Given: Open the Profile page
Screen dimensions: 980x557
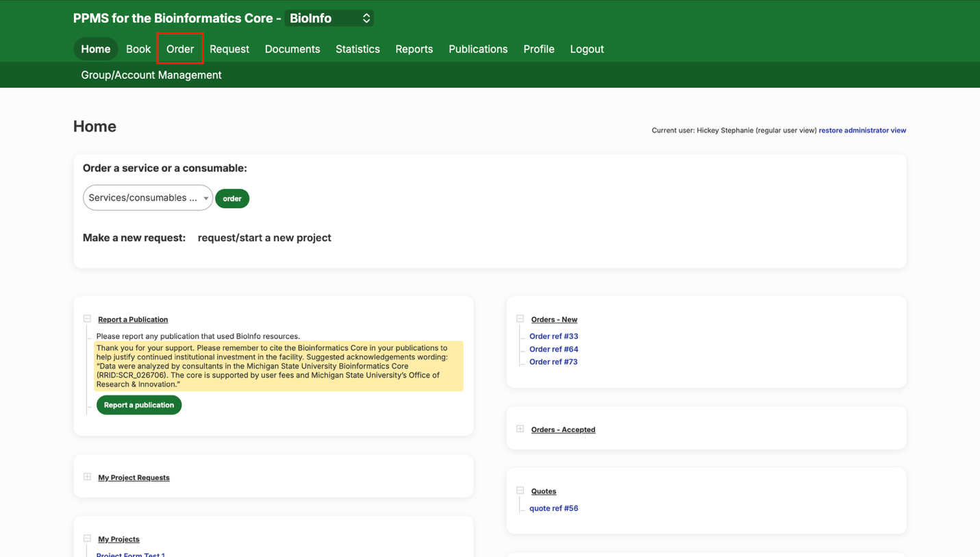Looking at the screenshot, I should (x=539, y=49).
